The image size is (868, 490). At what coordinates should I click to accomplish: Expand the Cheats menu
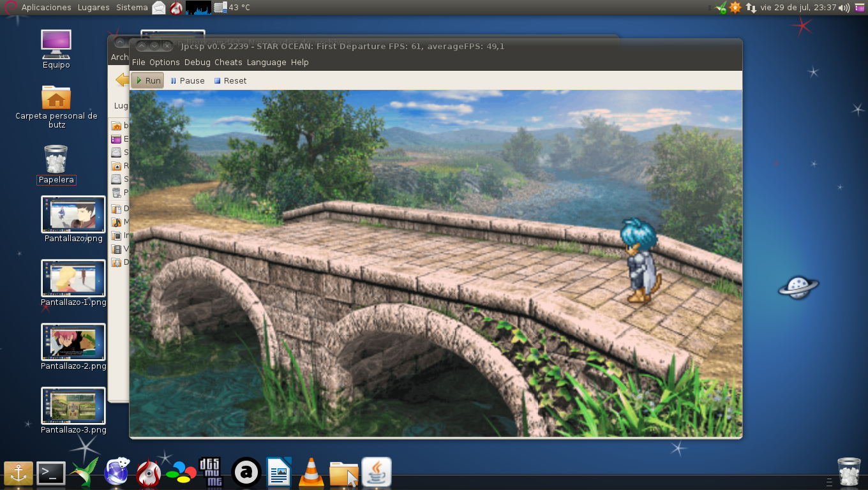tap(228, 63)
